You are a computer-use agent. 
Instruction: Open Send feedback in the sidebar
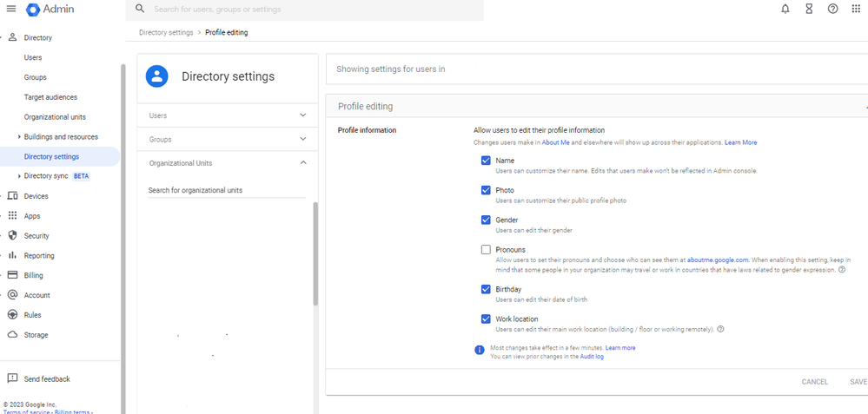click(47, 379)
